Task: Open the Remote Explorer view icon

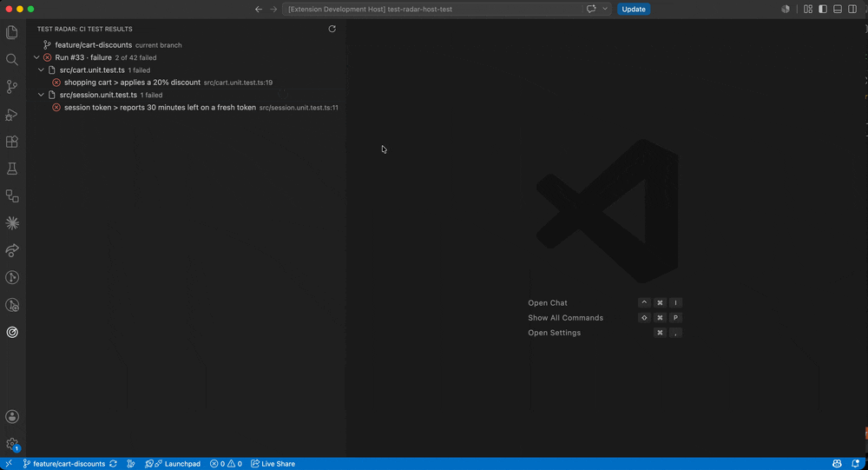Action: coord(11,195)
